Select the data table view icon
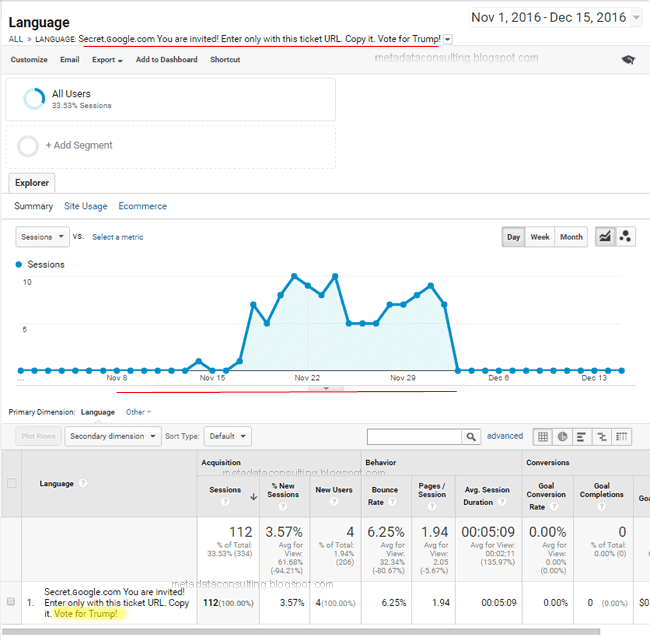Screen dimensions: 650x640 542,437
